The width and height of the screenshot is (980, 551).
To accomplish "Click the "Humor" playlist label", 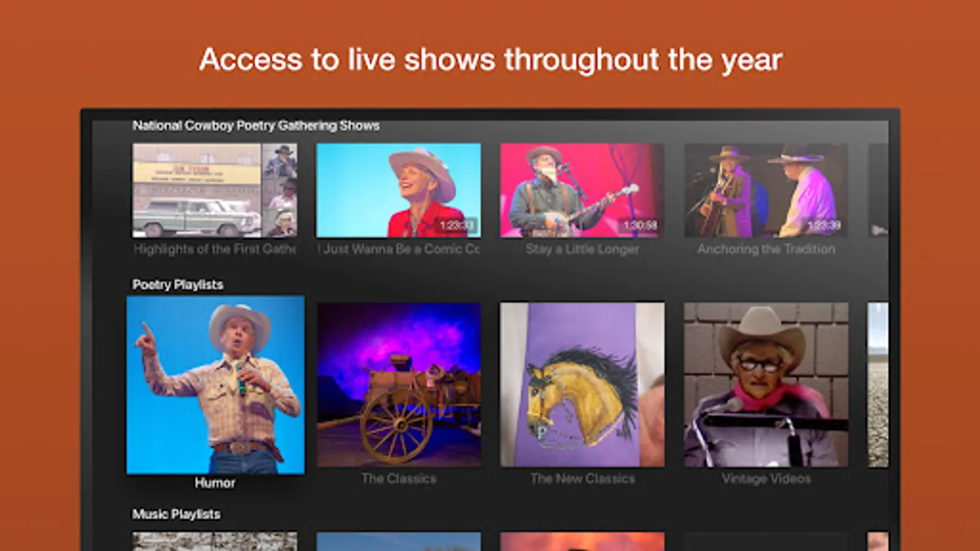I will coord(215,483).
